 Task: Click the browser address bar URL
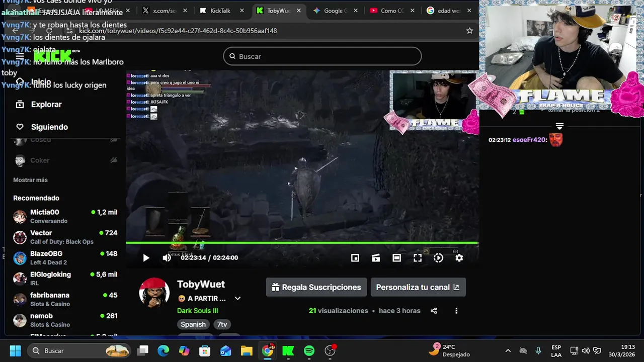(x=178, y=31)
